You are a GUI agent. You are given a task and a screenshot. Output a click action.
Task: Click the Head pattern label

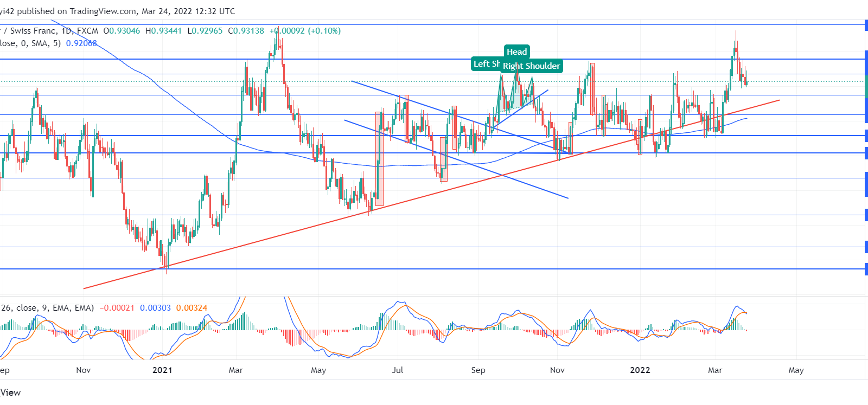point(516,52)
